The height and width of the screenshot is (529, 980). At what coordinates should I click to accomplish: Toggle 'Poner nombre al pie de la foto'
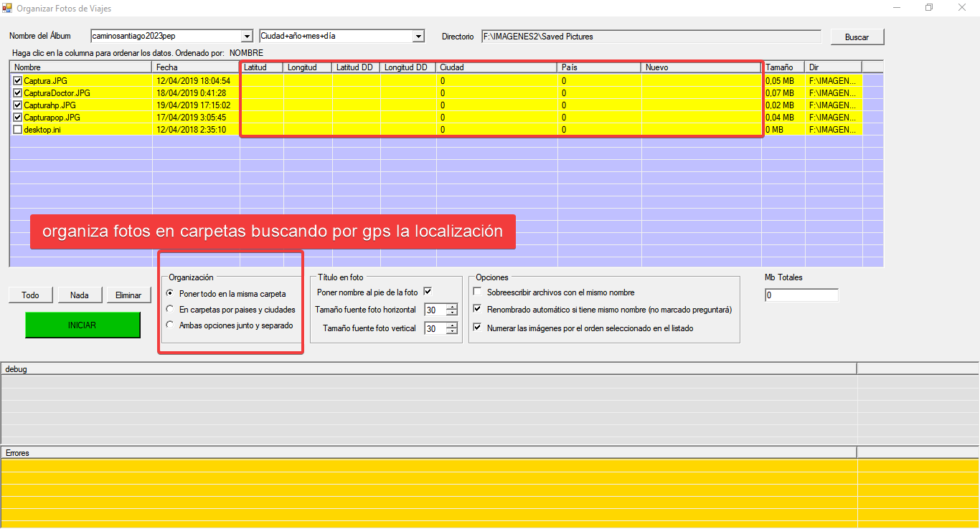coord(428,292)
